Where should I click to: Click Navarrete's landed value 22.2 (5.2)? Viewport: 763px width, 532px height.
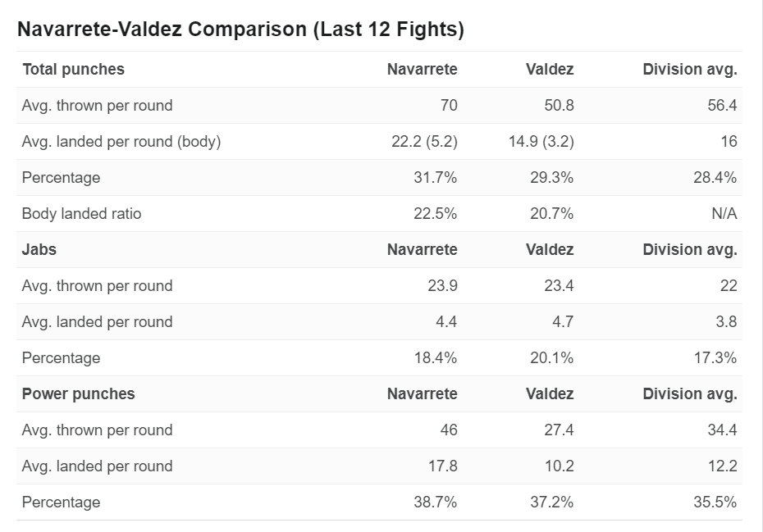(424, 142)
